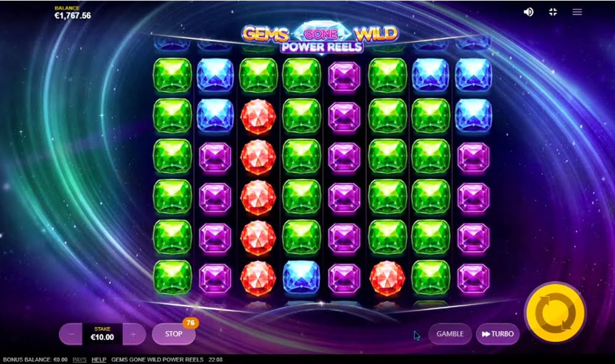Click the balance amount €1,767.56
Image resolution: width=615 pixels, height=364 pixels.
coord(73,16)
